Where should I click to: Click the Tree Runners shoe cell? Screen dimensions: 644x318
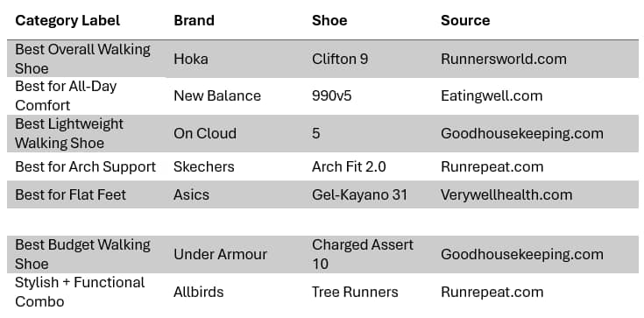(x=355, y=292)
